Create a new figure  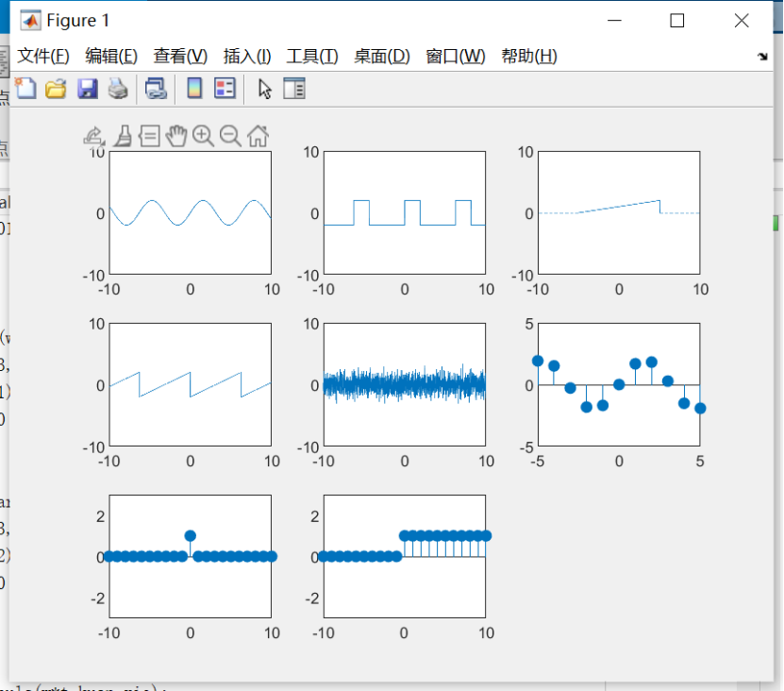click(25, 88)
